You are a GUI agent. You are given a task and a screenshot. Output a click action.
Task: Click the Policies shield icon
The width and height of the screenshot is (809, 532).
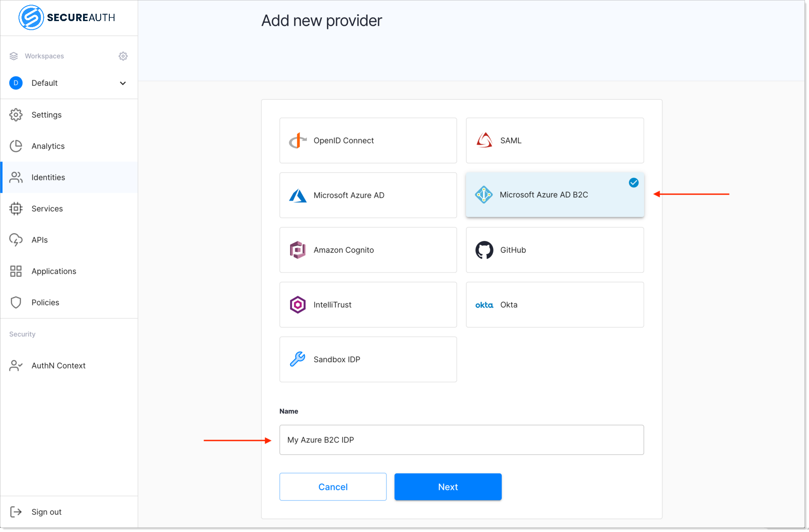coord(16,303)
